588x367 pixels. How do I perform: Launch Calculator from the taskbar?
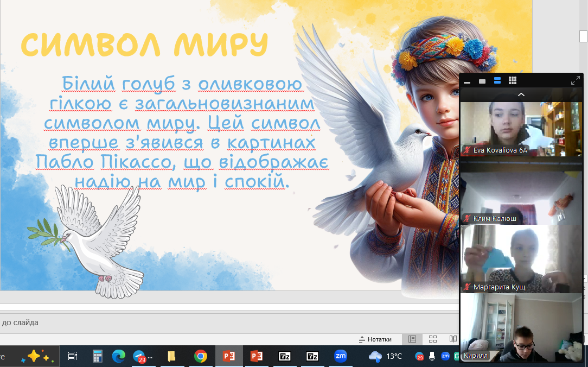pos(98,356)
